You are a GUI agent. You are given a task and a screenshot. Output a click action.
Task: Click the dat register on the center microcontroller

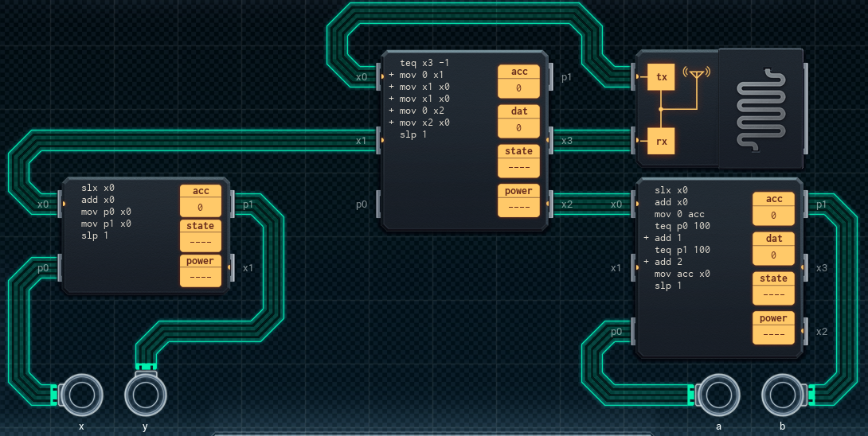pos(518,121)
